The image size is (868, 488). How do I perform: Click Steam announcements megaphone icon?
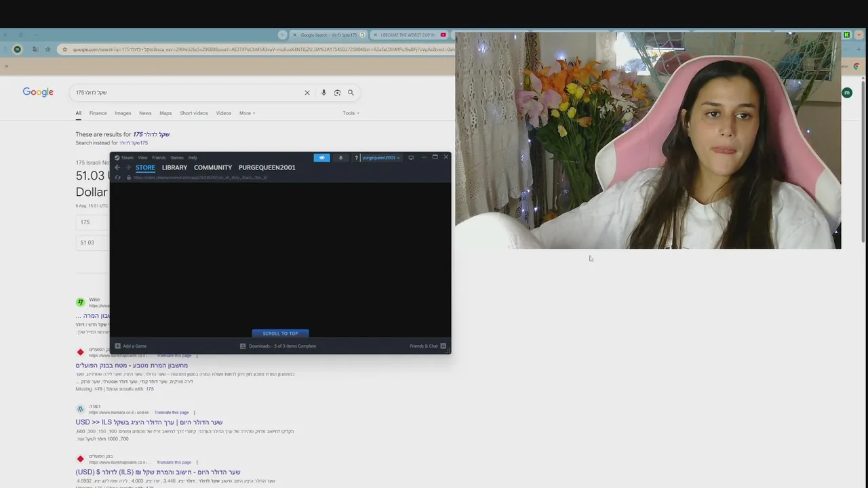coord(322,157)
